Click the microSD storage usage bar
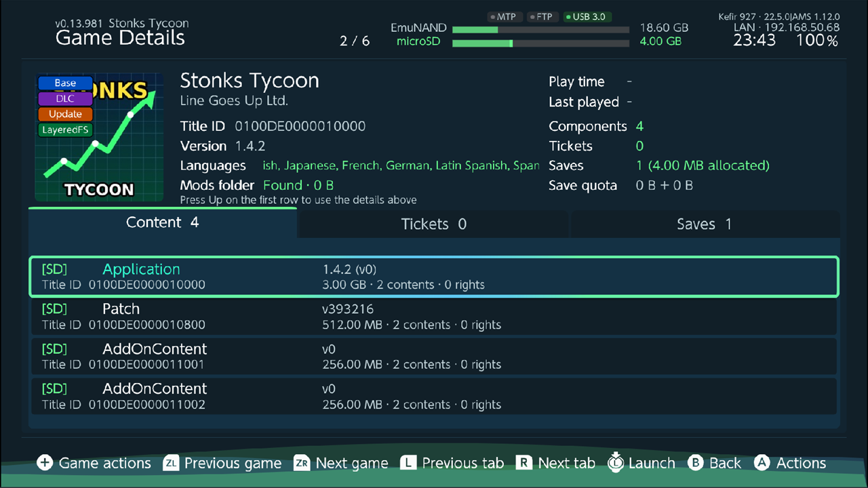Screen dimensions: 868x488 540,43
